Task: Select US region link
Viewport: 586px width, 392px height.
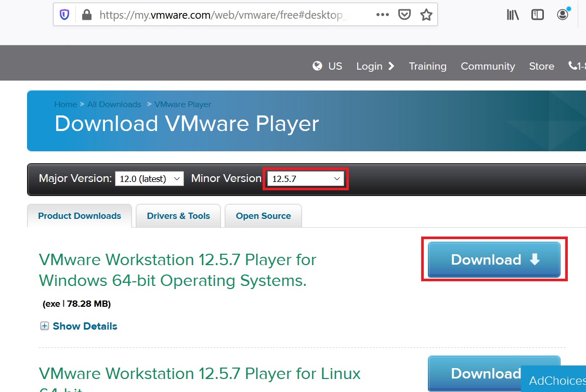Action: (335, 66)
